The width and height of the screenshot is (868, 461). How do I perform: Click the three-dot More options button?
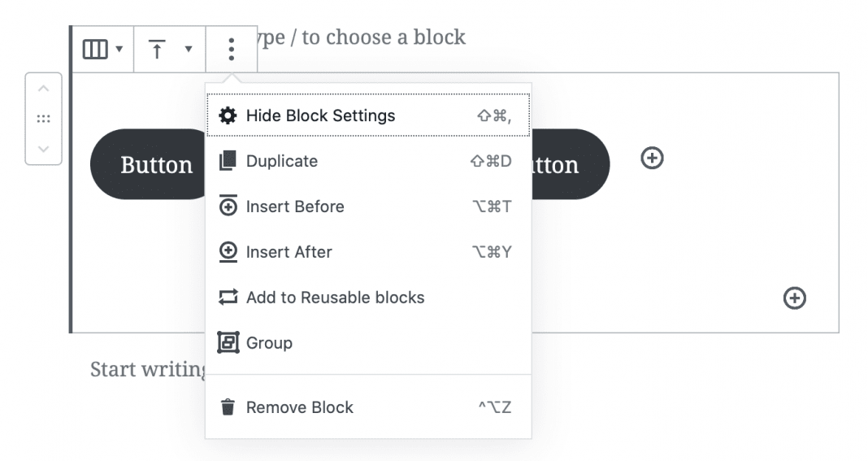pos(232,50)
